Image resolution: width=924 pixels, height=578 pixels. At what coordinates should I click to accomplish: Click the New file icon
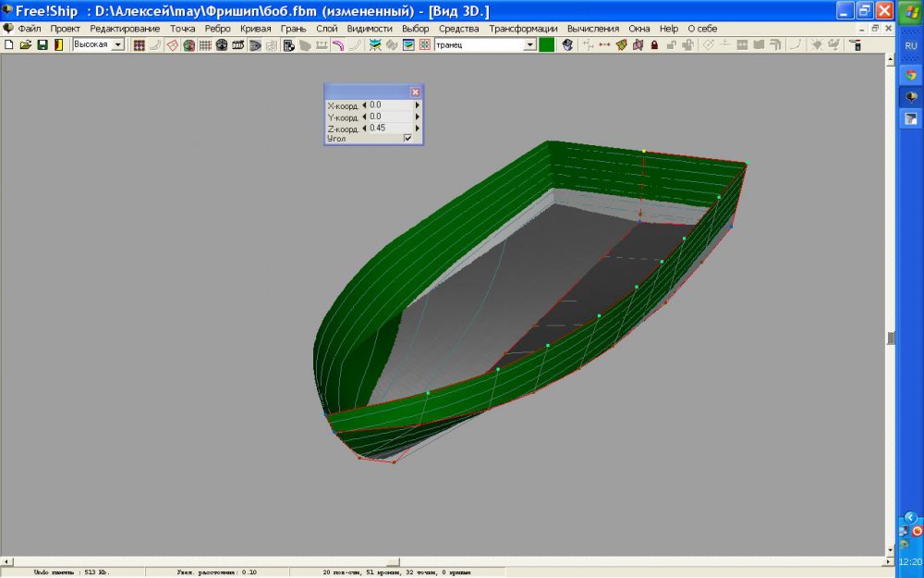[9, 44]
